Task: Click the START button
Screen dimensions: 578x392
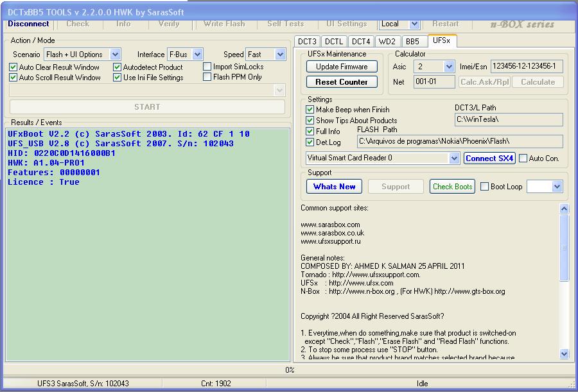Action: (147, 107)
